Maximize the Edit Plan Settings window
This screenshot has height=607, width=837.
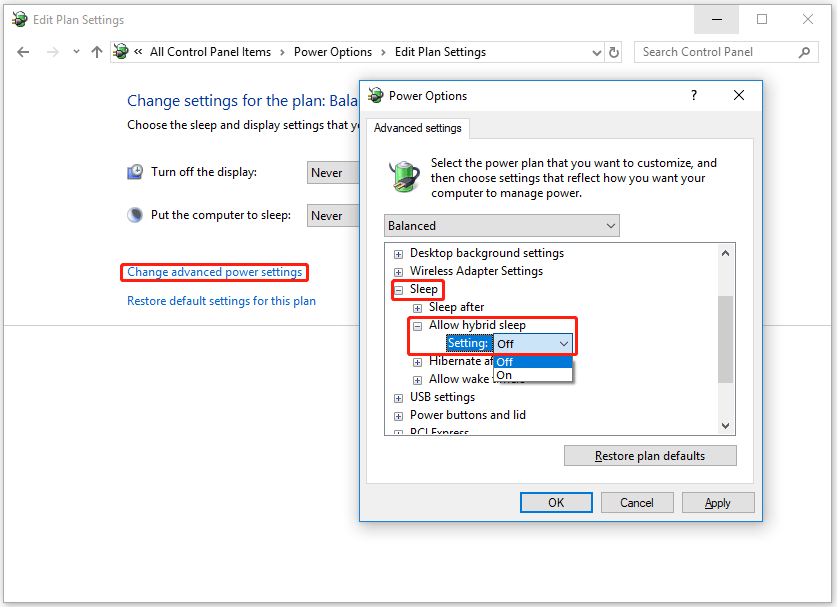(762, 20)
